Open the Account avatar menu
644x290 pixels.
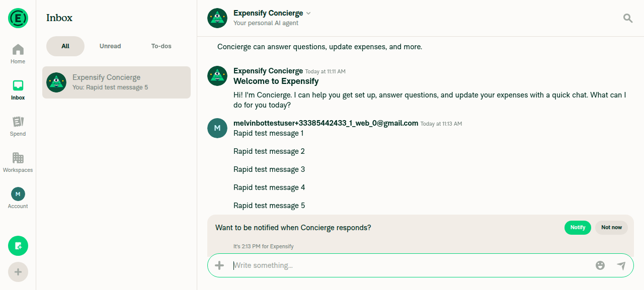[18, 198]
